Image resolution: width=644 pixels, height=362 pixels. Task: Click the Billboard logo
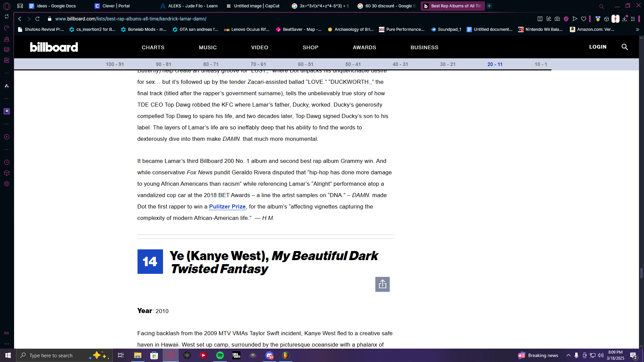click(x=54, y=47)
